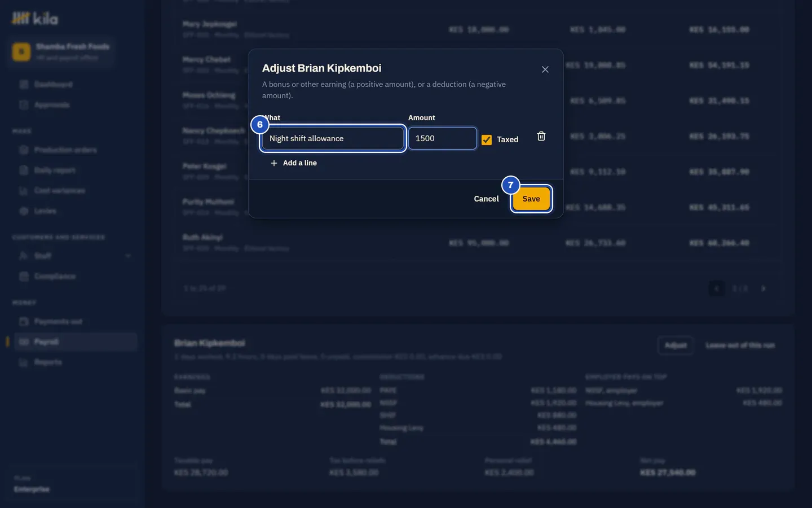Focus the Amount field showing 1500
This screenshot has height=508, width=812.
443,138
